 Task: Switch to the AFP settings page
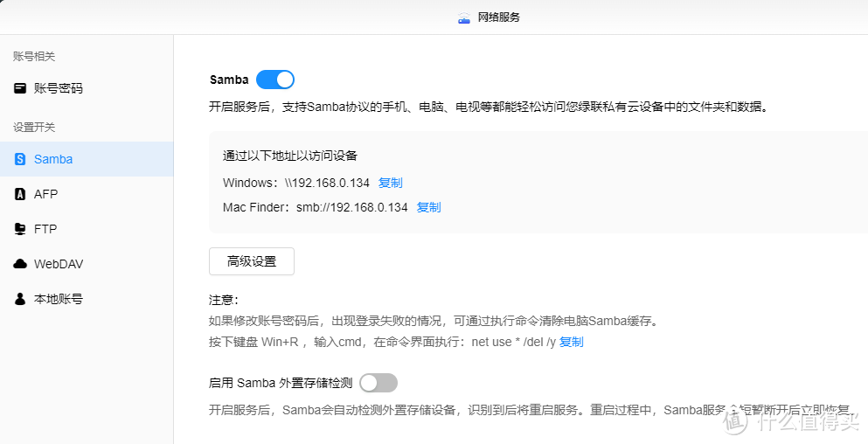point(87,194)
